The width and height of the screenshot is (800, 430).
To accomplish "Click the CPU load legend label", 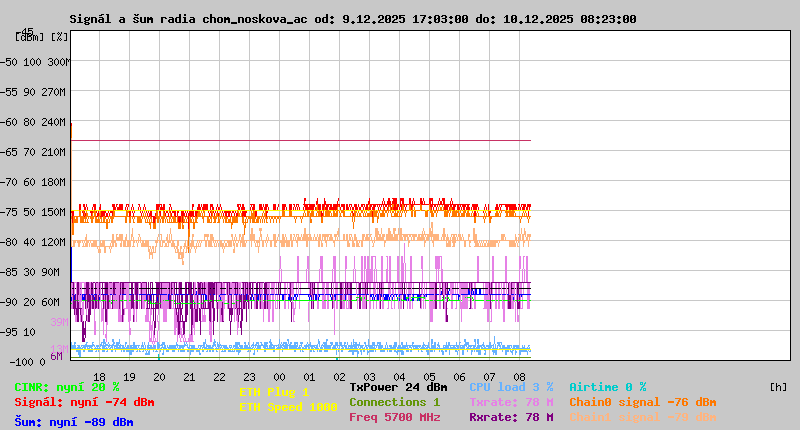I will (511, 387).
